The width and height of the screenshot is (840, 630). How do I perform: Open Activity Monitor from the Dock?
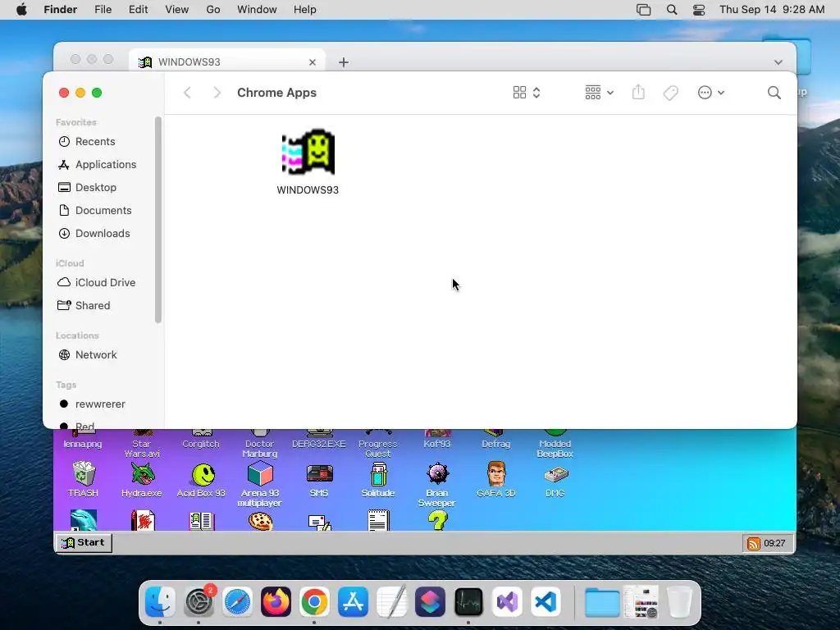click(x=468, y=601)
